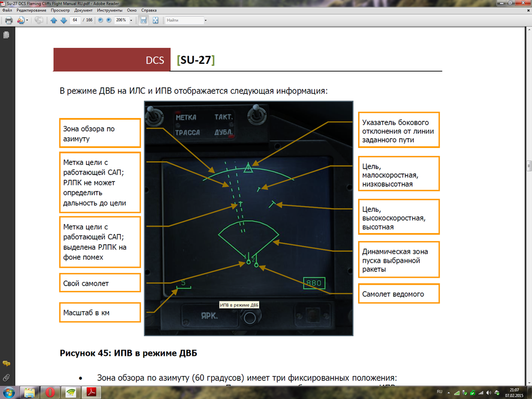Click the 'Цель, высокоскоростная, высотная' label
This screenshot has width=532, height=399.
tap(399, 217)
